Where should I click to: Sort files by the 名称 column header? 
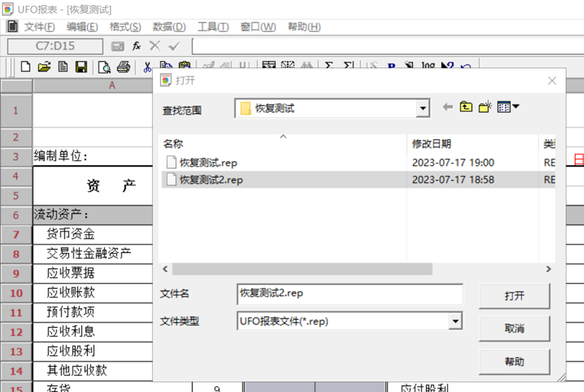[x=173, y=144]
